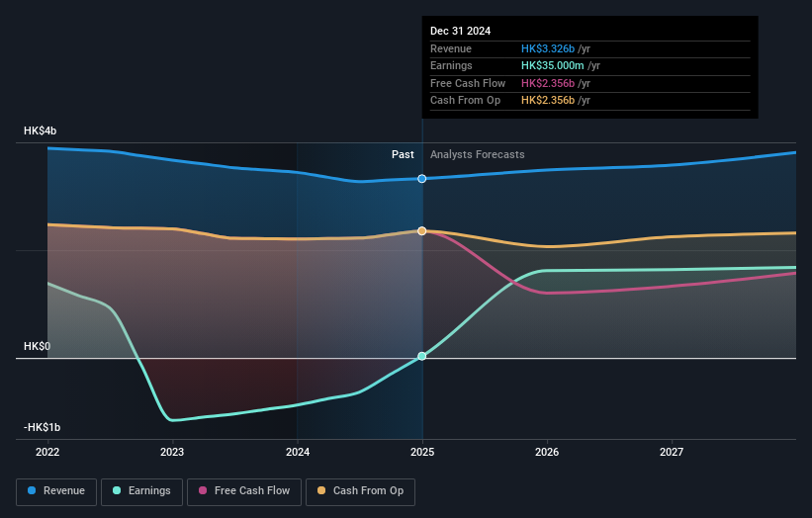812x518 pixels.
Task: Click the blue Revenue legend dot
Action: [32, 490]
